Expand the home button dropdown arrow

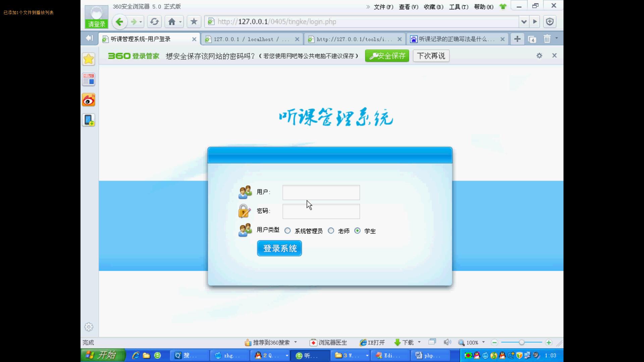coord(180,22)
